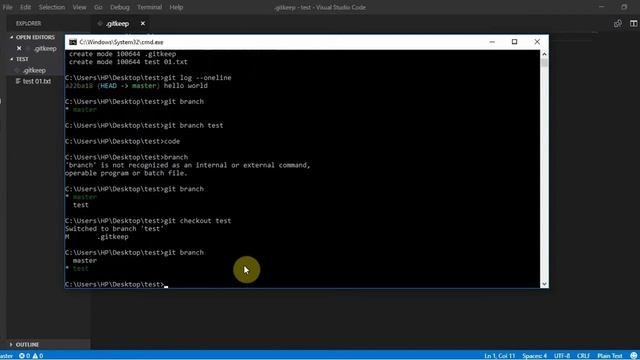Click the cmd.exe title bar text
640x360 pixels.
click(121, 42)
